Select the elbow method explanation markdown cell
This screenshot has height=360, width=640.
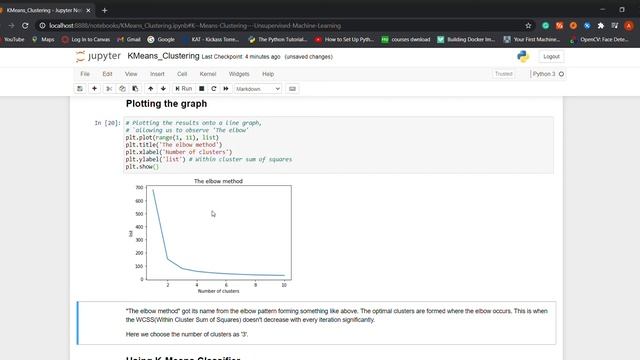317,323
